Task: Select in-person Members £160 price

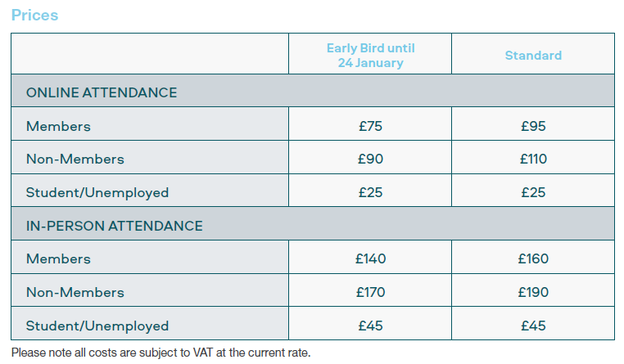Action: click(533, 258)
